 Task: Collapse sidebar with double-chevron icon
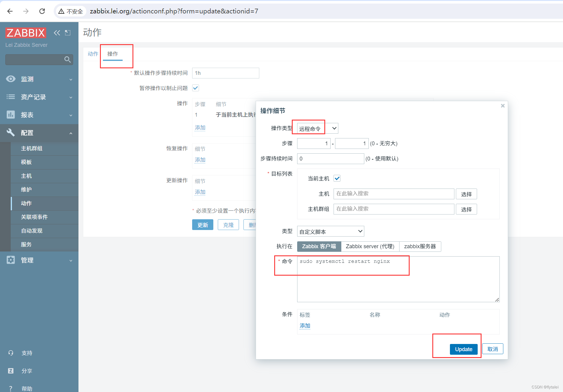click(x=57, y=33)
